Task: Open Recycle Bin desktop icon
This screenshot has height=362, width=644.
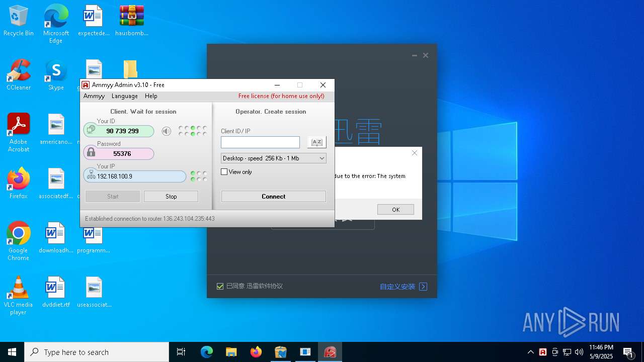Action: (x=19, y=21)
